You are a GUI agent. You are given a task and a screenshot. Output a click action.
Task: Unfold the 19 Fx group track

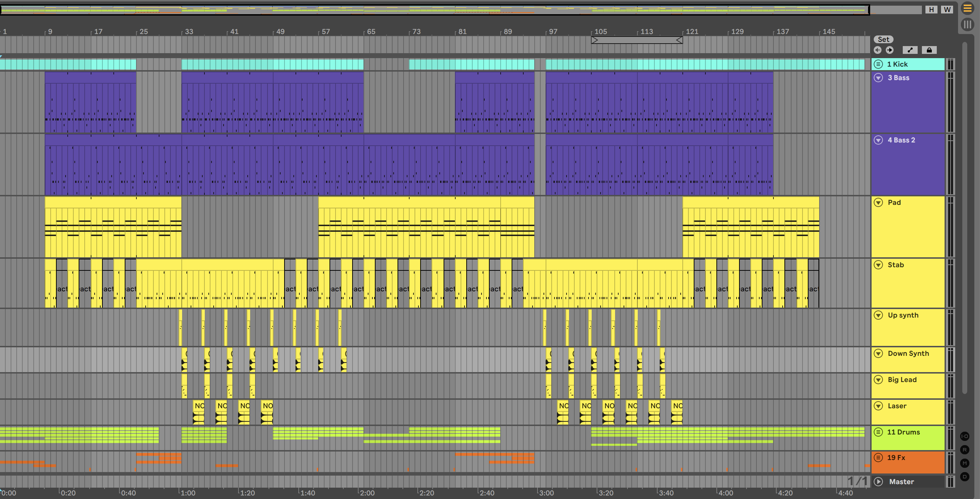click(878, 458)
